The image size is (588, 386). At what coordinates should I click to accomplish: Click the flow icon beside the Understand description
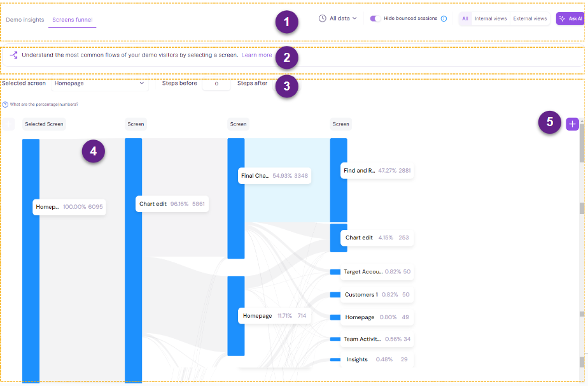[13, 55]
